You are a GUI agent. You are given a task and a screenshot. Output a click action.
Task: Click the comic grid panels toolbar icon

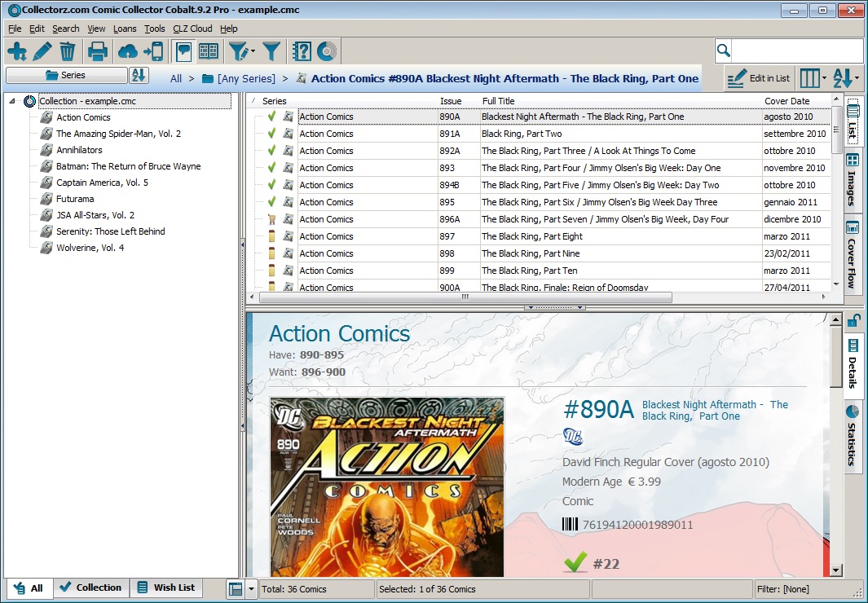click(209, 51)
